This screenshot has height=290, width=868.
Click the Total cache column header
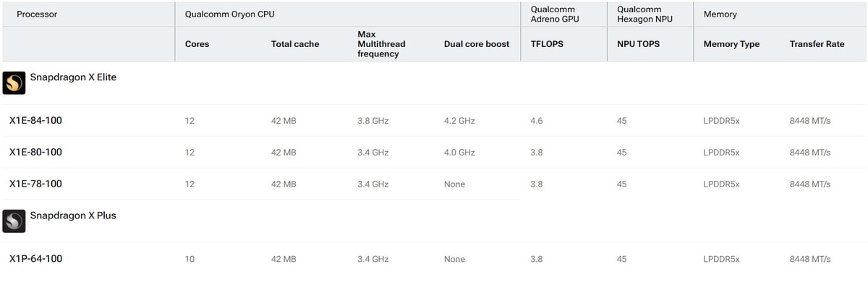tap(295, 44)
